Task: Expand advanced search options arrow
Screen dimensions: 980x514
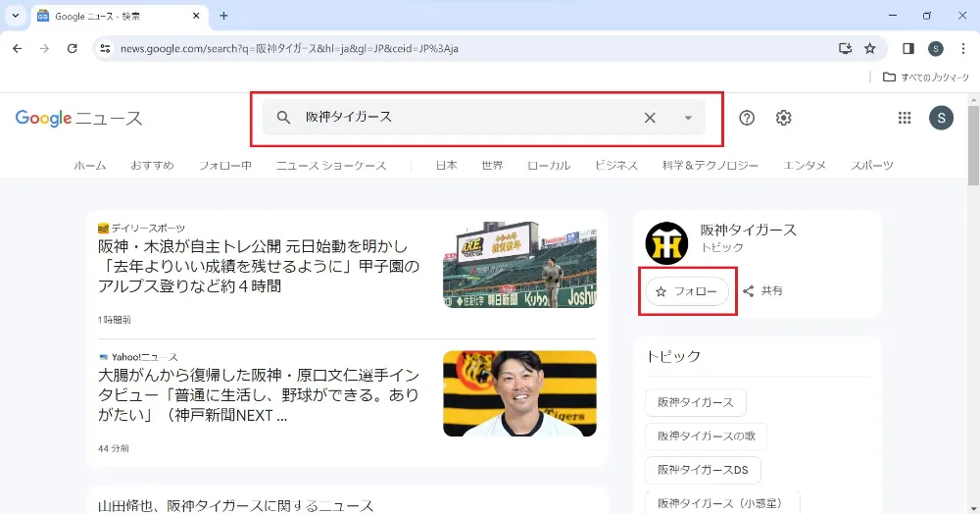Action: pos(688,118)
